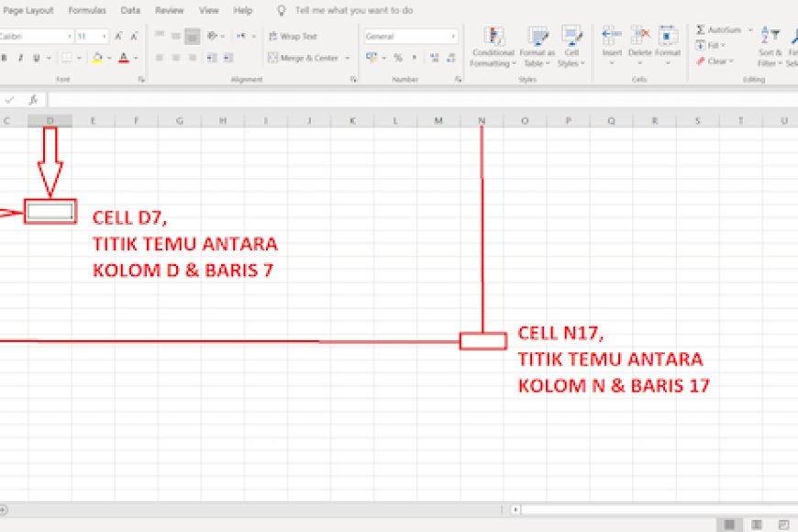
Task: Click the Percent Style icon
Action: click(x=399, y=57)
